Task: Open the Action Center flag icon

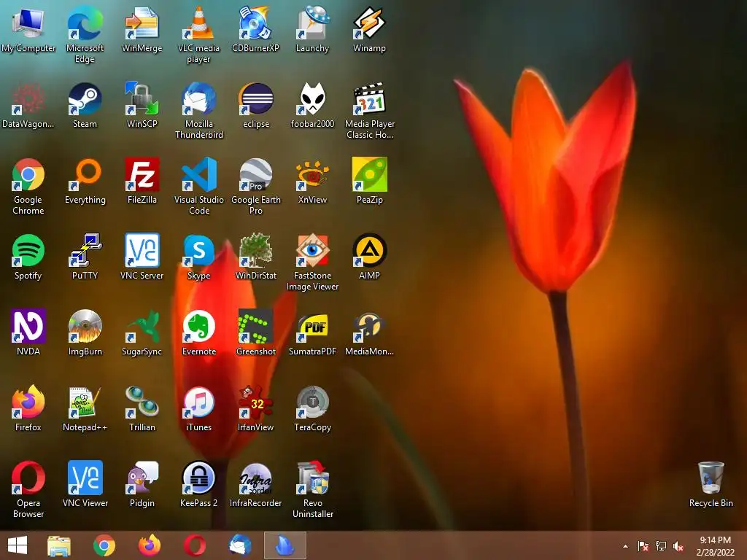Action: click(x=643, y=546)
